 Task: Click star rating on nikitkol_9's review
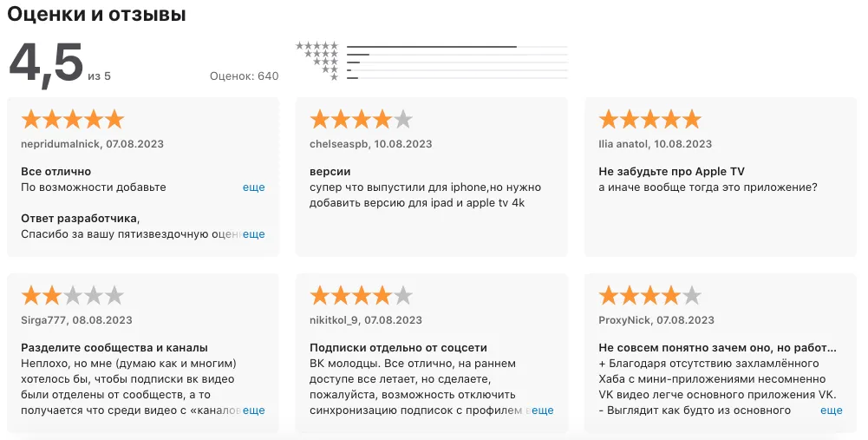[362, 296]
